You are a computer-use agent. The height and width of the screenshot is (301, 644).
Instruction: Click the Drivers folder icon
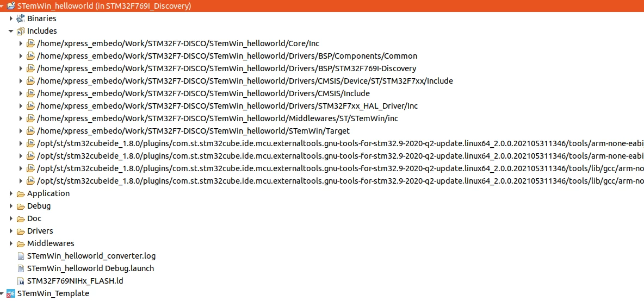tap(21, 231)
